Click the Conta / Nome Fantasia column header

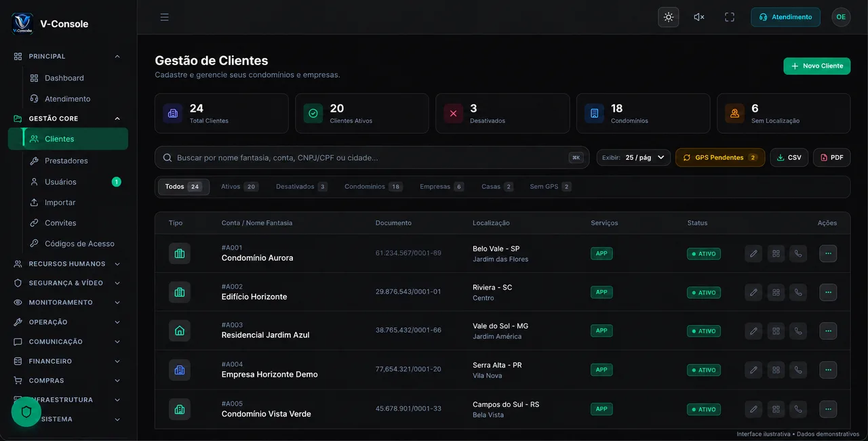[x=257, y=223]
